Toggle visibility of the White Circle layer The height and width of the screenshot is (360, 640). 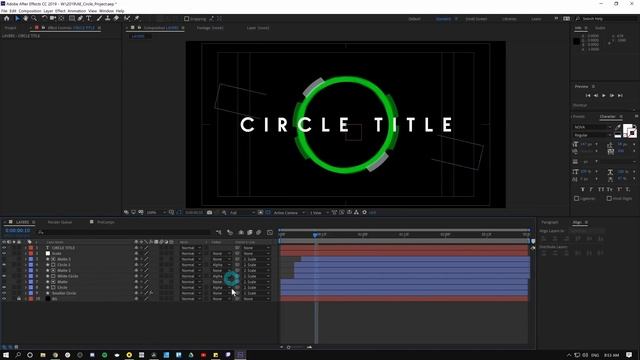coord(4,276)
